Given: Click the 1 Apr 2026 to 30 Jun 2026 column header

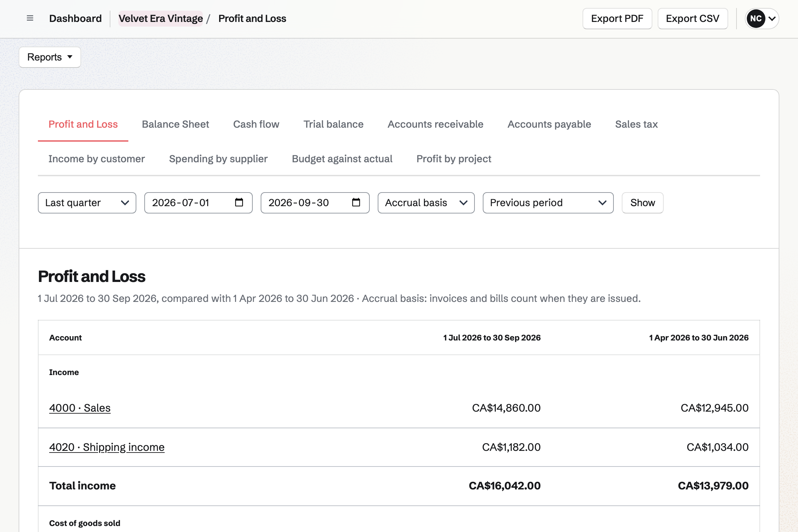Looking at the screenshot, I should [x=699, y=337].
